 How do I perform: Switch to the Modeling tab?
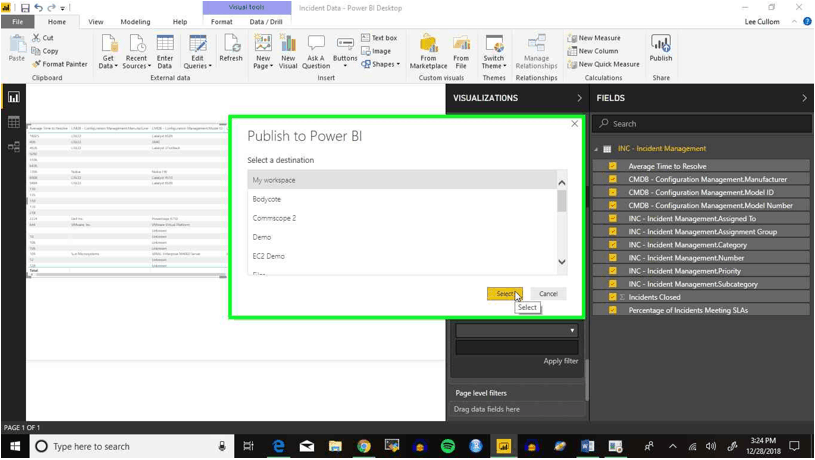(x=135, y=22)
